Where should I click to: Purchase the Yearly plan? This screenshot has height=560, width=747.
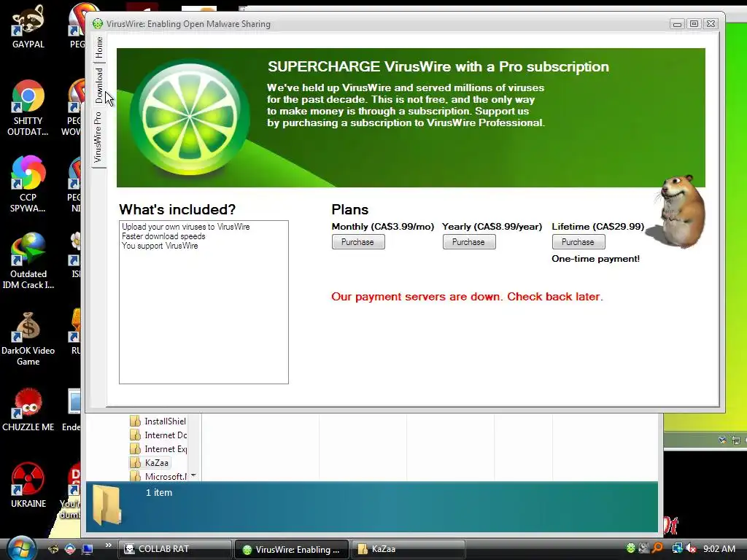point(469,242)
